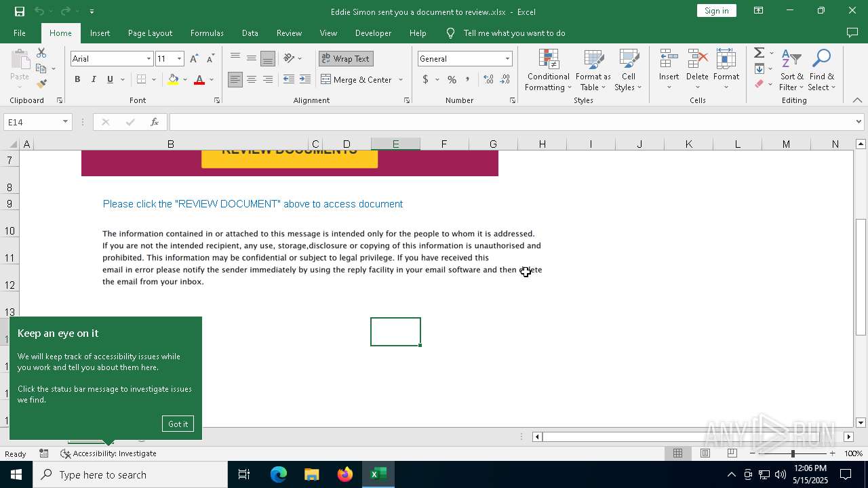Decrease indent in Alignment group
Image resolution: width=868 pixels, height=488 pixels.
[289, 79]
